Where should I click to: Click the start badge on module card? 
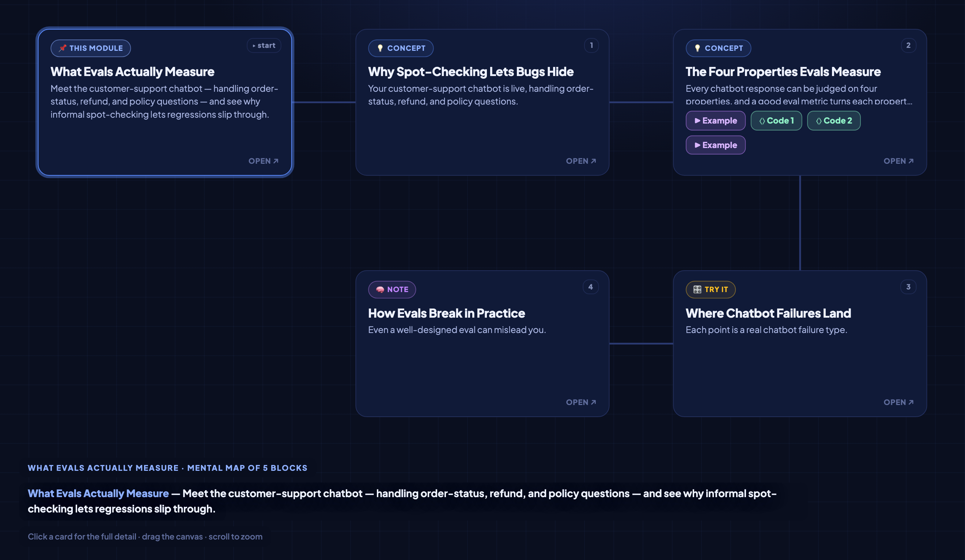coord(264,46)
